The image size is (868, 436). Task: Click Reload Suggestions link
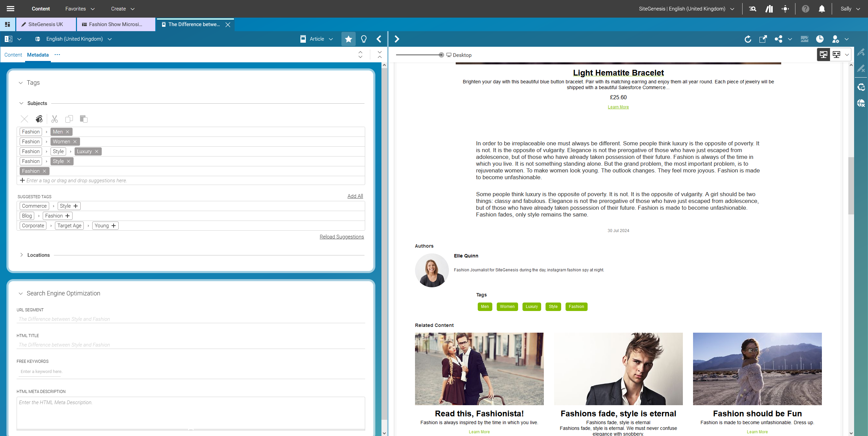pos(341,237)
